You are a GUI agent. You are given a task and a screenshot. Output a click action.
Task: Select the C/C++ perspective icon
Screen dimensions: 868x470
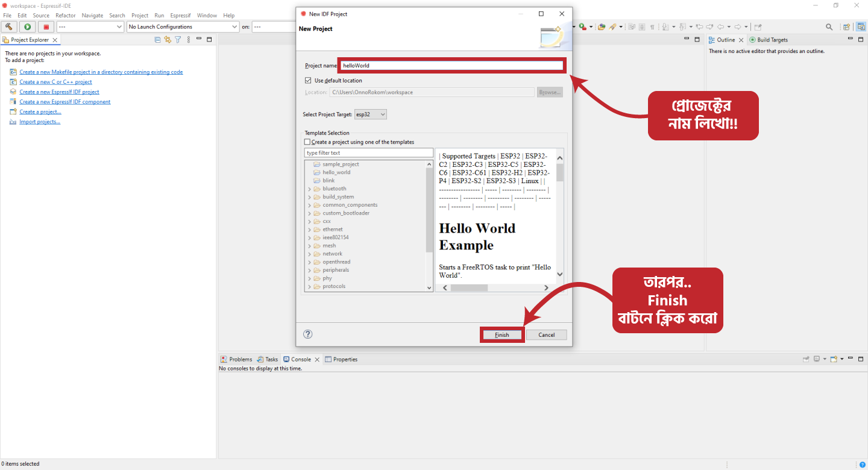861,27
